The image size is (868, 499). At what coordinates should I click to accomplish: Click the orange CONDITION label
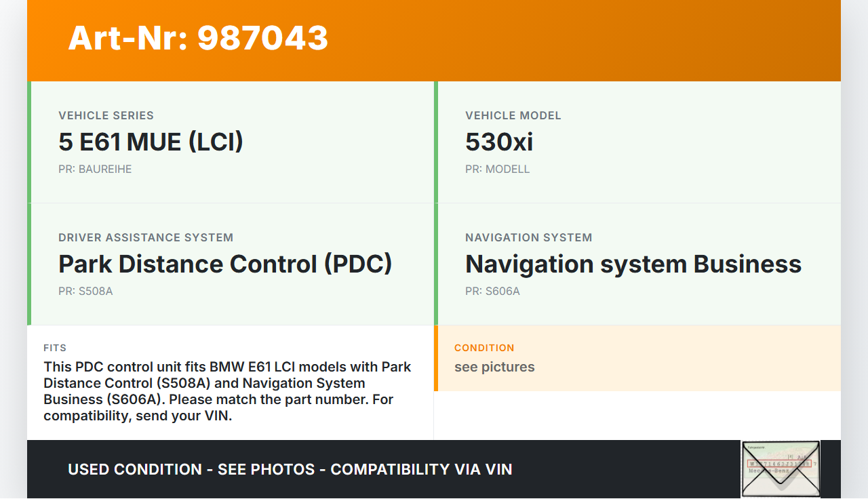click(x=484, y=348)
